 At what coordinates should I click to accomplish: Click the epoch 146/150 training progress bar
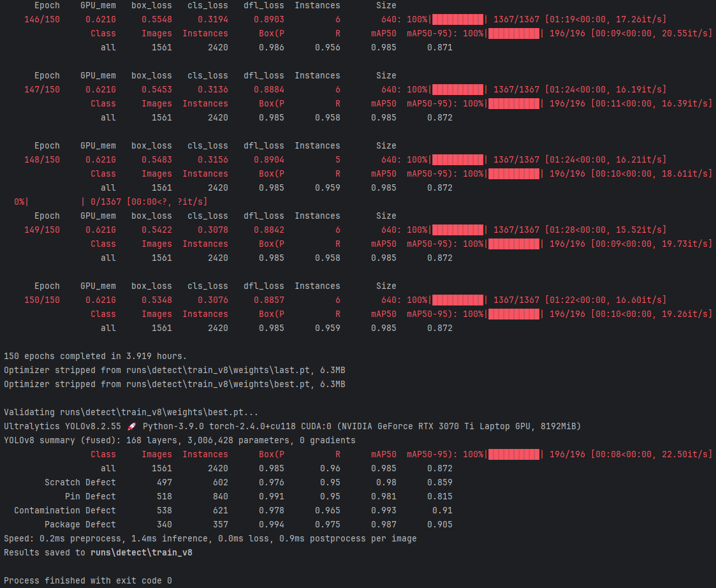click(x=457, y=19)
